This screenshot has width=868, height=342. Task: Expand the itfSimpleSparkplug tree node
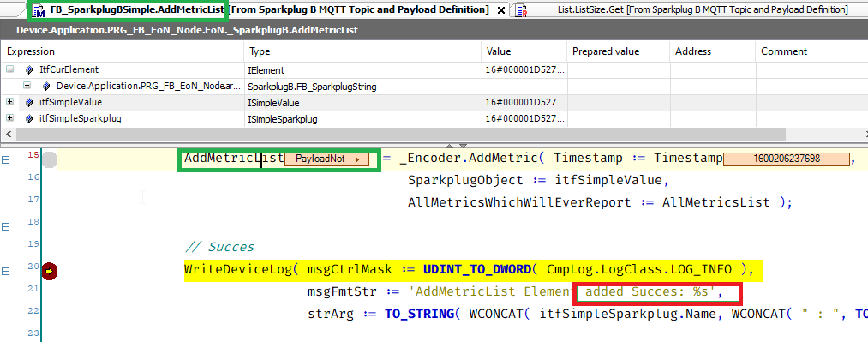tap(9, 118)
